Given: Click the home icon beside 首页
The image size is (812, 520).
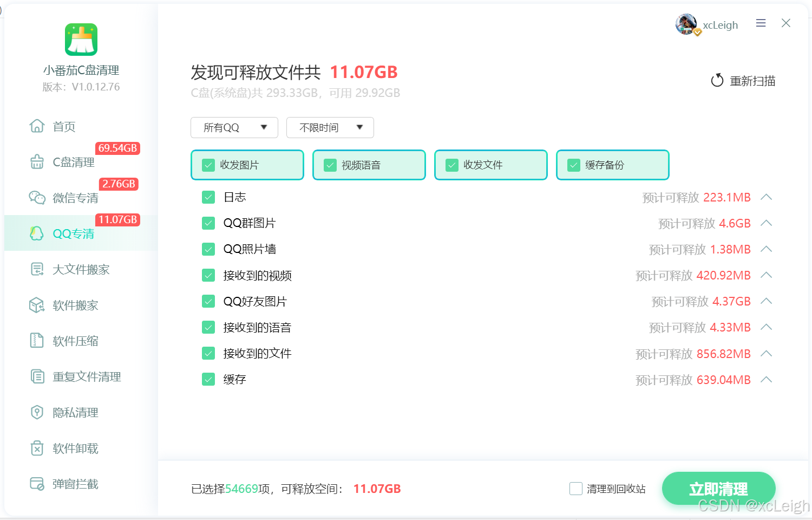Looking at the screenshot, I should point(37,126).
